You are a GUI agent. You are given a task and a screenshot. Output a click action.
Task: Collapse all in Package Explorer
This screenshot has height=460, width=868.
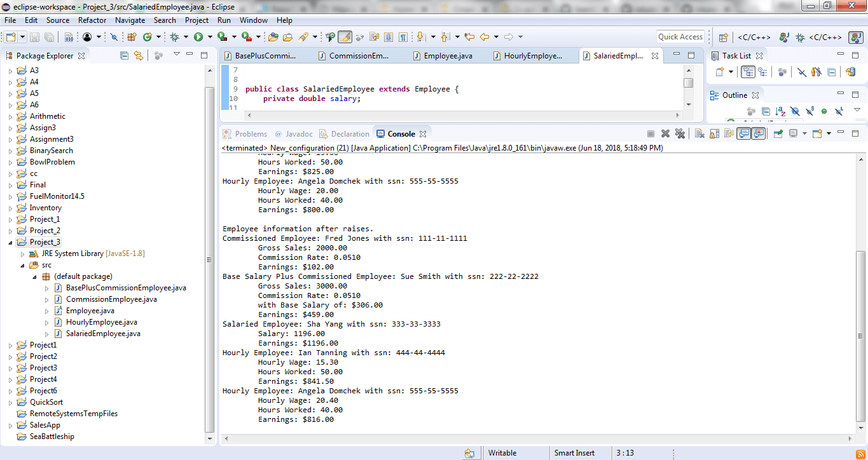(124, 55)
